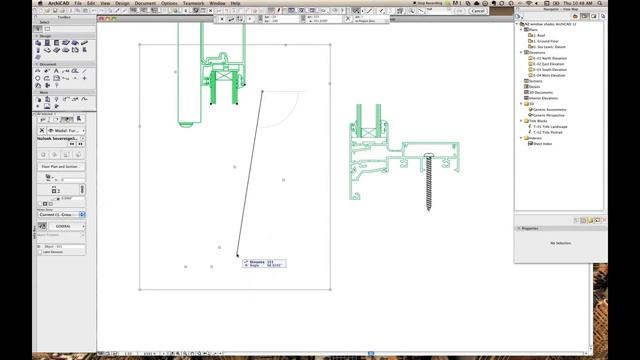Image resolution: width=640 pixels, height=360 pixels.
Task: Select Sheet Index in Navigator
Action: point(540,144)
